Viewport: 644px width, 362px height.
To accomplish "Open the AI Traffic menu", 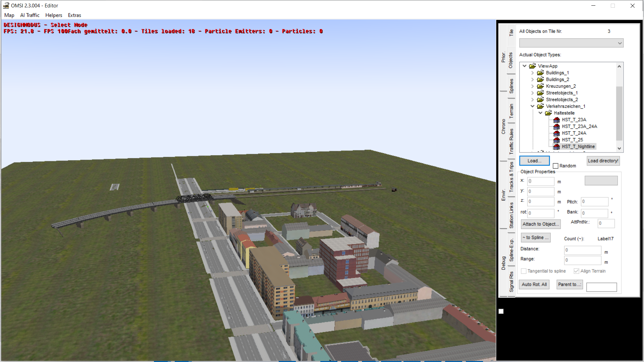I will coord(30,15).
